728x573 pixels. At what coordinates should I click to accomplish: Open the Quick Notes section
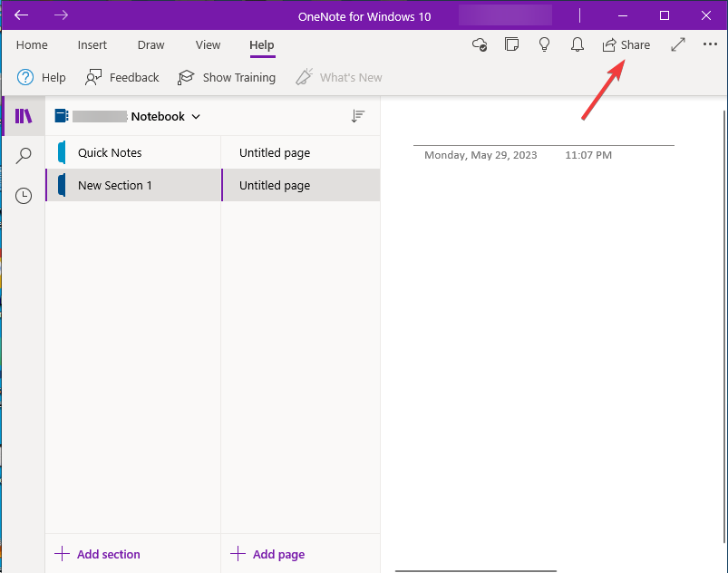[133, 152]
